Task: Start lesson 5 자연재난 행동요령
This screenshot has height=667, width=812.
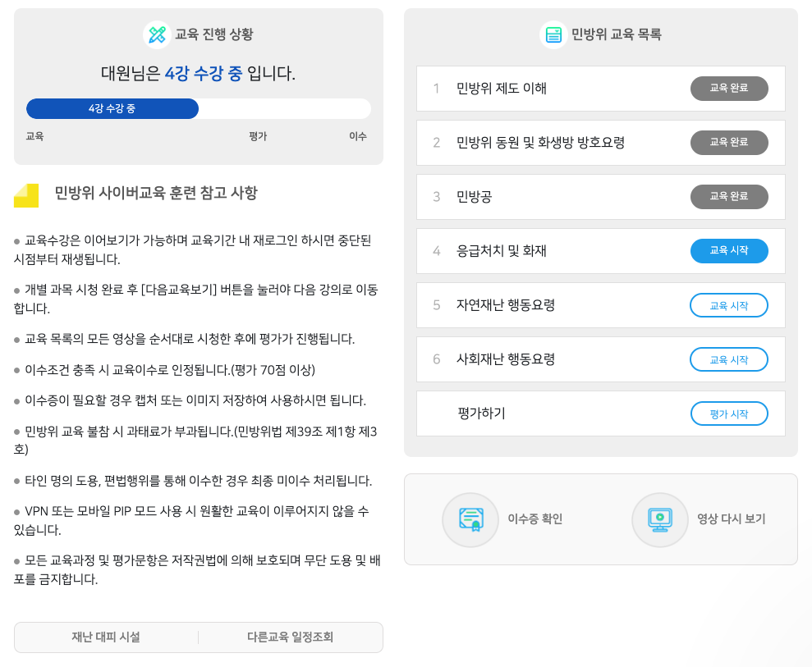Action: tap(728, 305)
